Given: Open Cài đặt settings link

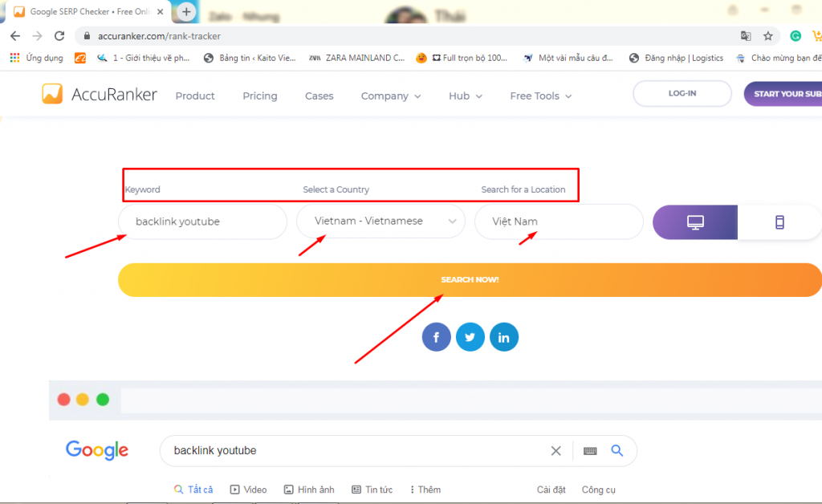Looking at the screenshot, I should (551, 490).
